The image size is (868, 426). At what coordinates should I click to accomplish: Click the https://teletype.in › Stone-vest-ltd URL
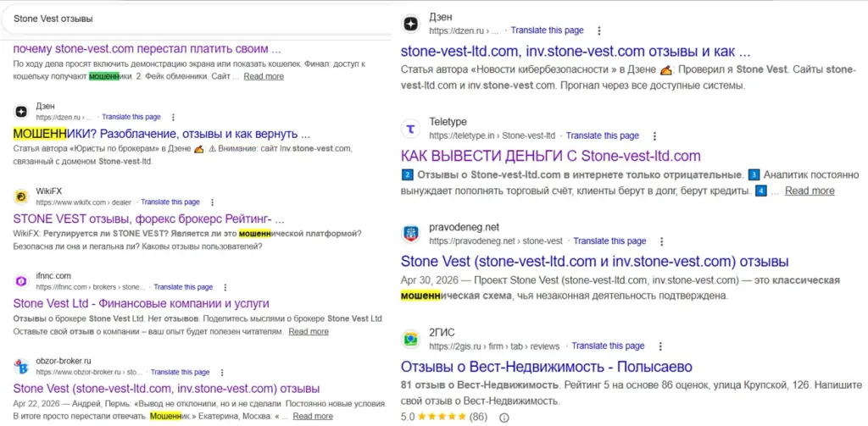click(x=492, y=136)
